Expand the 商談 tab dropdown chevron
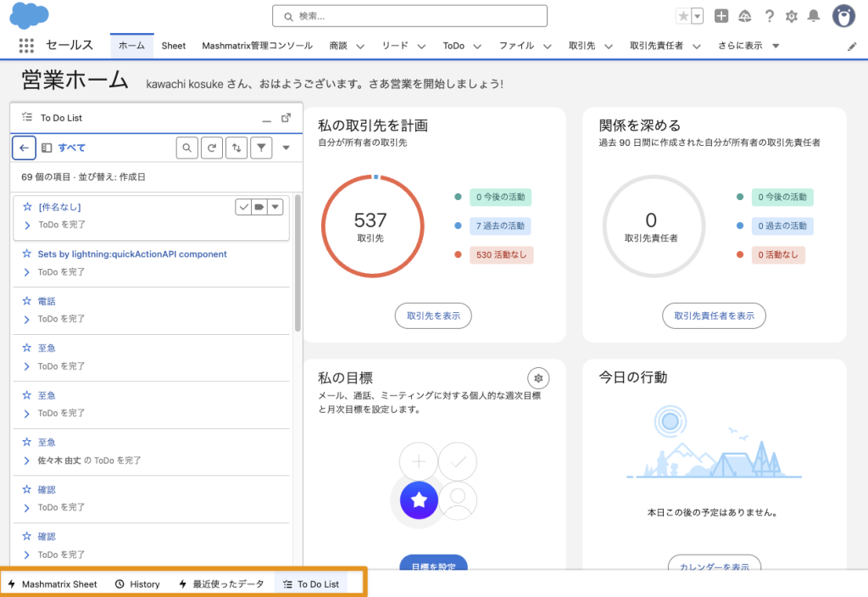The image size is (868, 597). pyautogui.click(x=359, y=46)
